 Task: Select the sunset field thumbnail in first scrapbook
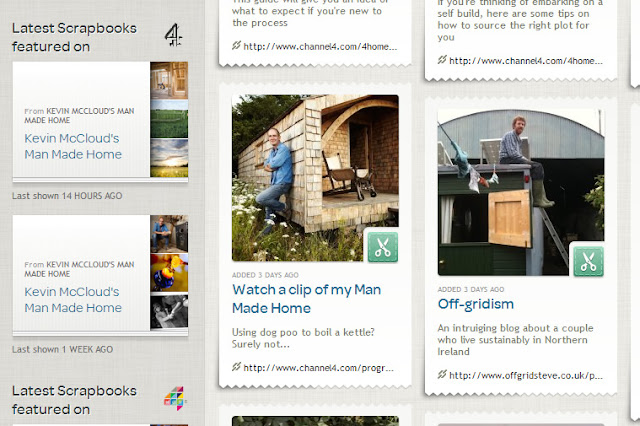[169, 158]
